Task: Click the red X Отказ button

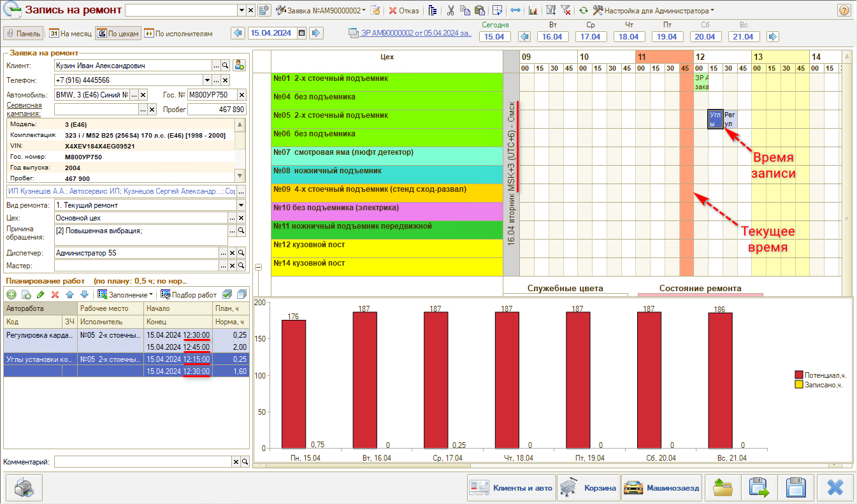Action: [404, 10]
